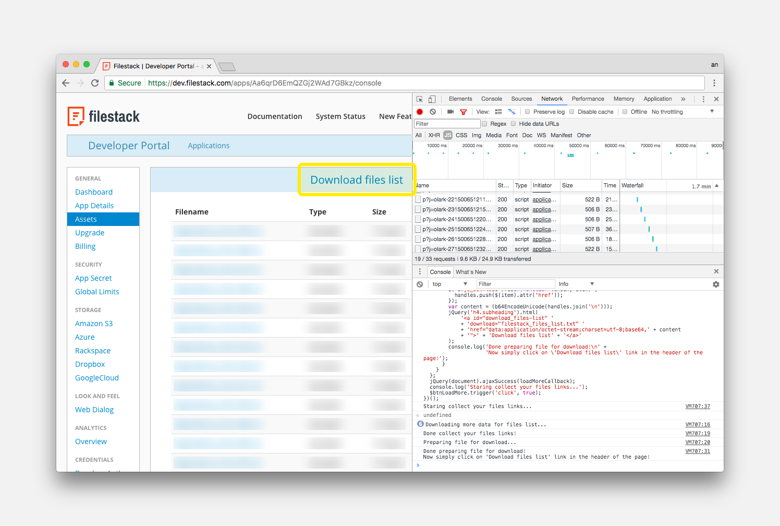Open App Details in the sidebar

[x=94, y=206]
